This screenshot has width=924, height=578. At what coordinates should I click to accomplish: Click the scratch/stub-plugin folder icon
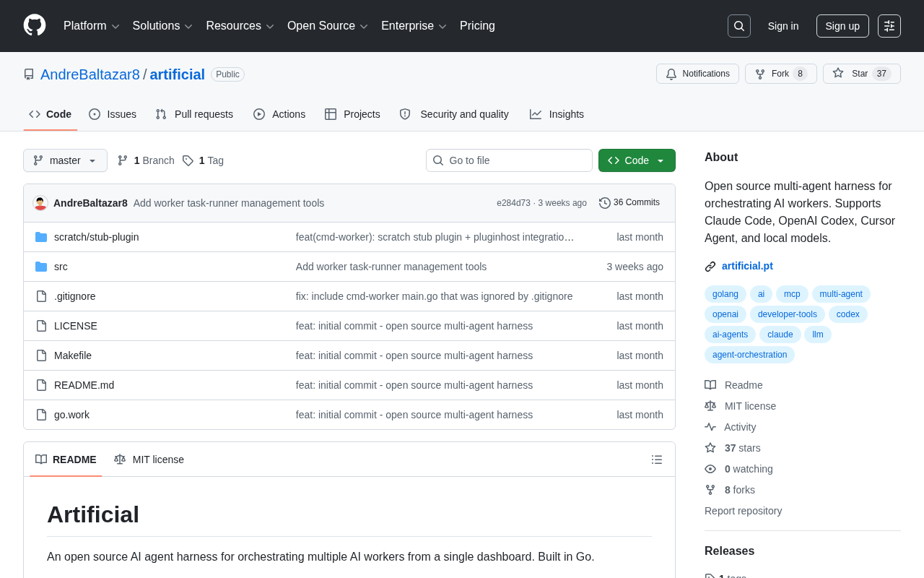click(x=41, y=237)
